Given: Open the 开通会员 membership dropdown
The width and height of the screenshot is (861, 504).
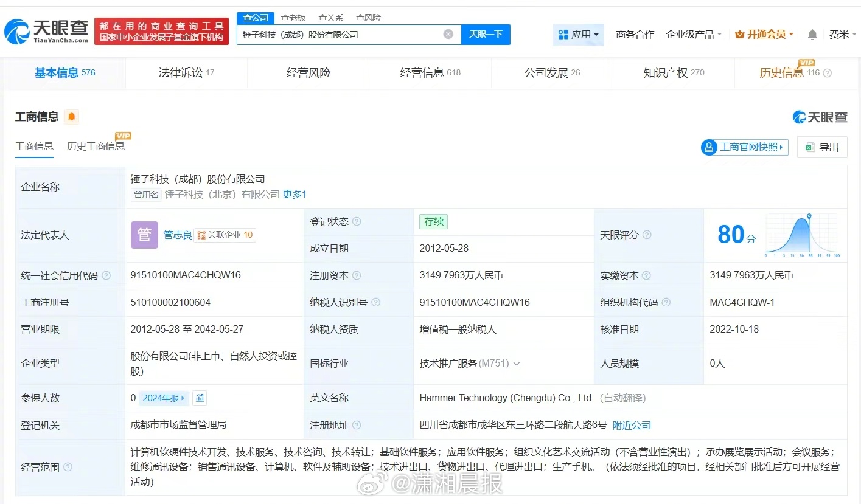Looking at the screenshot, I should [764, 35].
